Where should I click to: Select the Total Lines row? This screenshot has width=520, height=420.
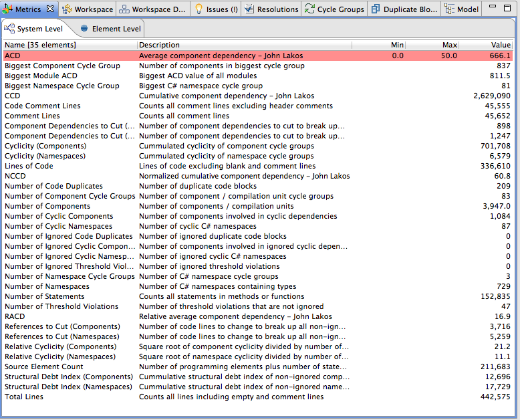click(258, 397)
